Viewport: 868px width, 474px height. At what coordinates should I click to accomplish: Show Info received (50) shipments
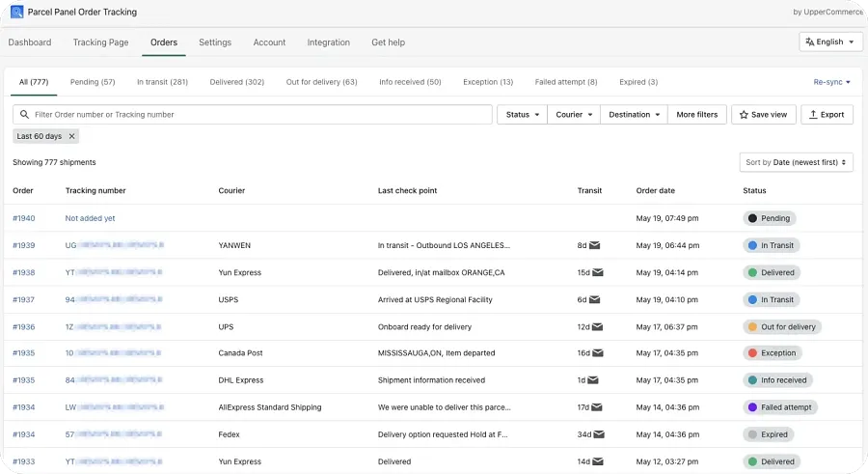410,82
